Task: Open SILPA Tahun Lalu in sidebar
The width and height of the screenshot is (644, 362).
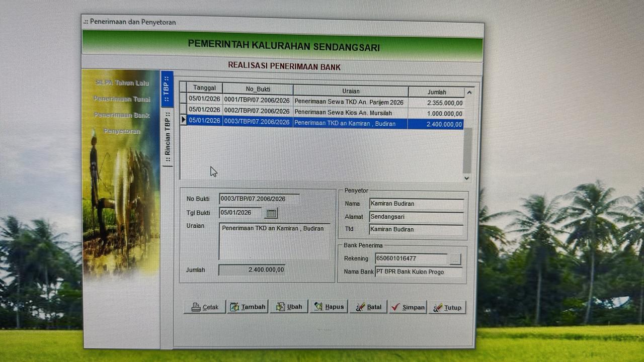Action: (122, 83)
